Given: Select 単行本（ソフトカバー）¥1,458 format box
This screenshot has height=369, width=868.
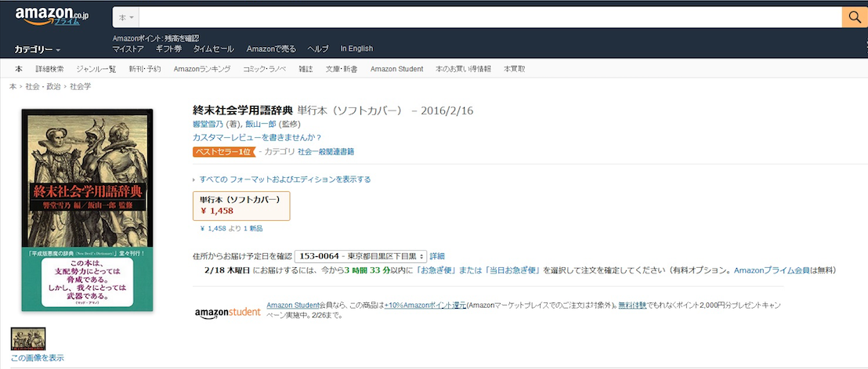Looking at the screenshot, I should (241, 206).
